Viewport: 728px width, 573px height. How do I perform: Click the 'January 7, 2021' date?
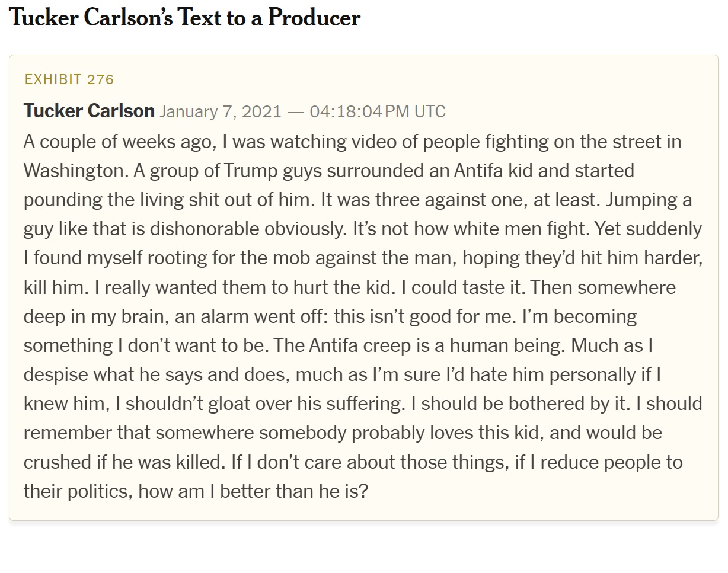pyautogui.click(x=221, y=111)
